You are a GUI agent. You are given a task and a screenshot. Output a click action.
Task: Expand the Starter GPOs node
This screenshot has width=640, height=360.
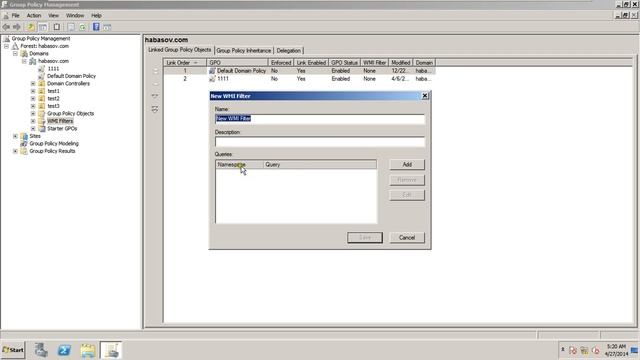click(33, 129)
